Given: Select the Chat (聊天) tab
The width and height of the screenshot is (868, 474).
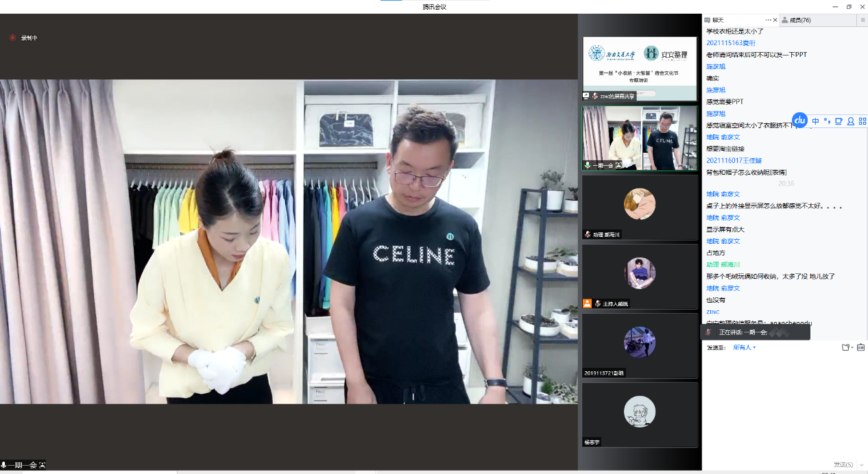Looking at the screenshot, I should (x=718, y=21).
